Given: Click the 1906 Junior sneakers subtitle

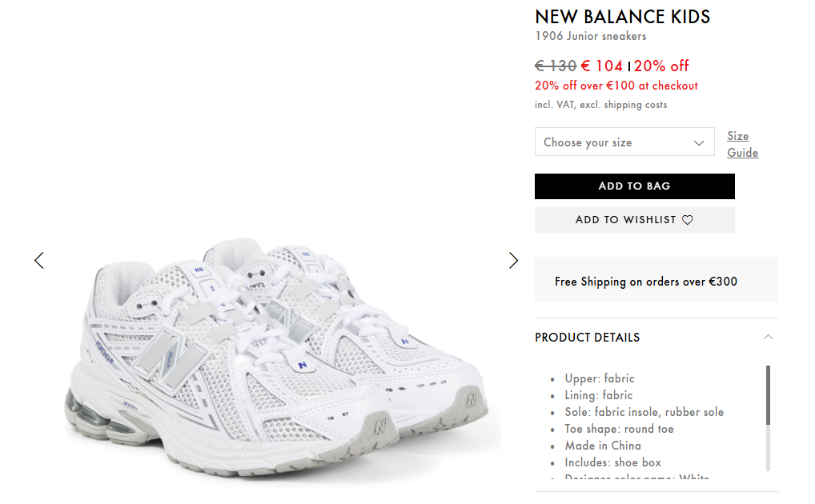Looking at the screenshot, I should click(591, 36).
